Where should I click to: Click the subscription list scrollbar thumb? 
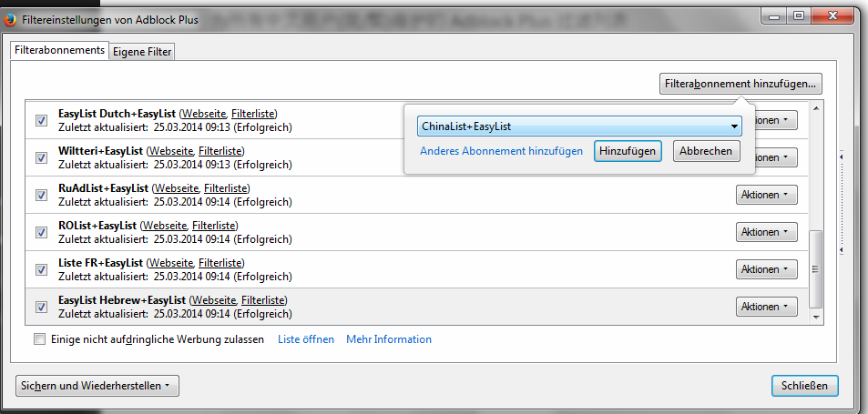pyautogui.click(x=816, y=269)
